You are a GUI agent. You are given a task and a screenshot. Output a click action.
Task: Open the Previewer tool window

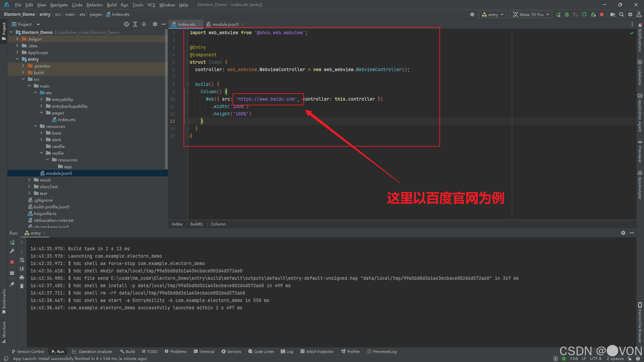[x=640, y=152]
